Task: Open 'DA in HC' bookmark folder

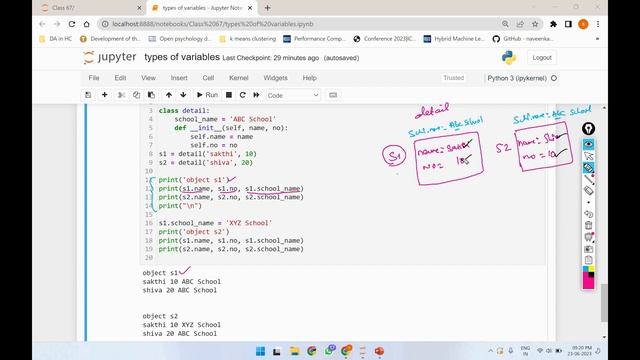Action: click(56, 39)
